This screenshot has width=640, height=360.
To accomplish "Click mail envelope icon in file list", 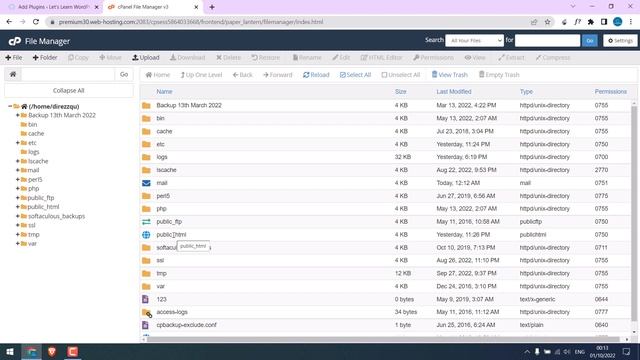I will point(146,183).
